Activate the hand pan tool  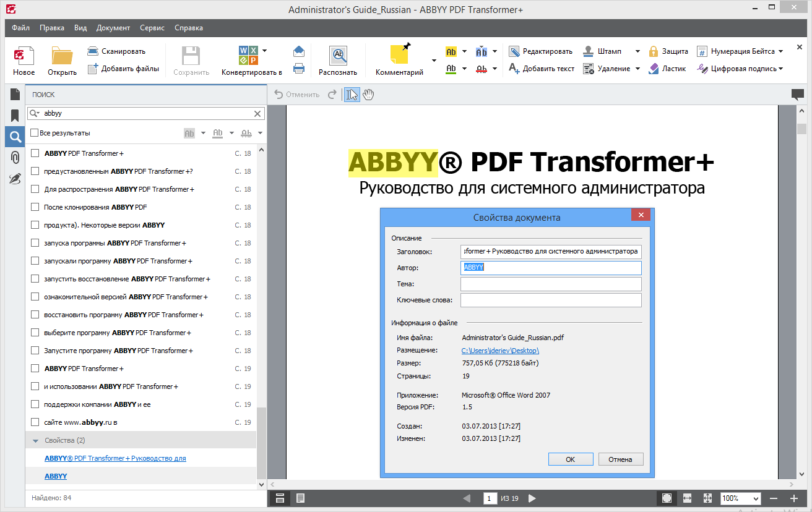369,95
